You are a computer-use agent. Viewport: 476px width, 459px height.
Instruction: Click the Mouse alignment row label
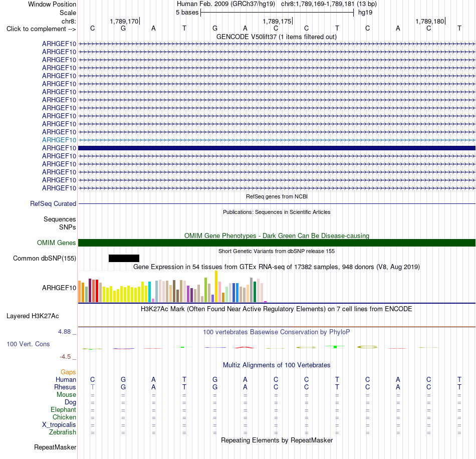66,395
